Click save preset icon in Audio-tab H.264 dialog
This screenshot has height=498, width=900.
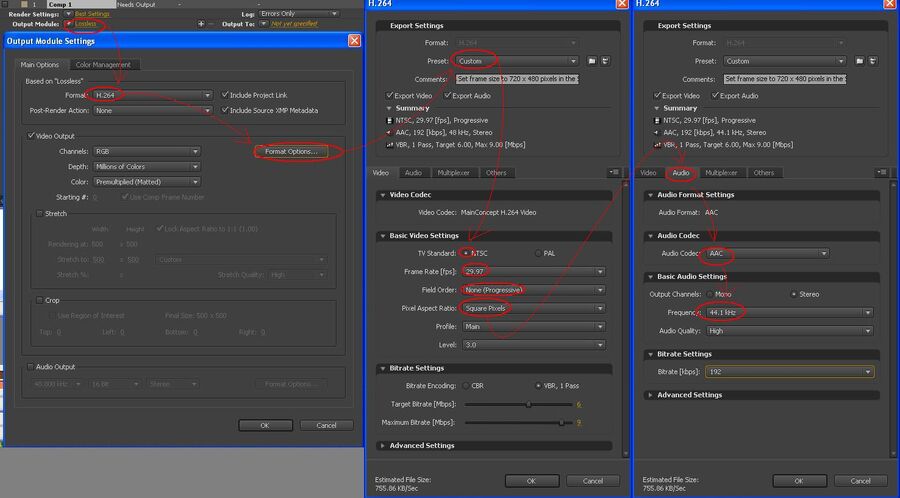859,61
